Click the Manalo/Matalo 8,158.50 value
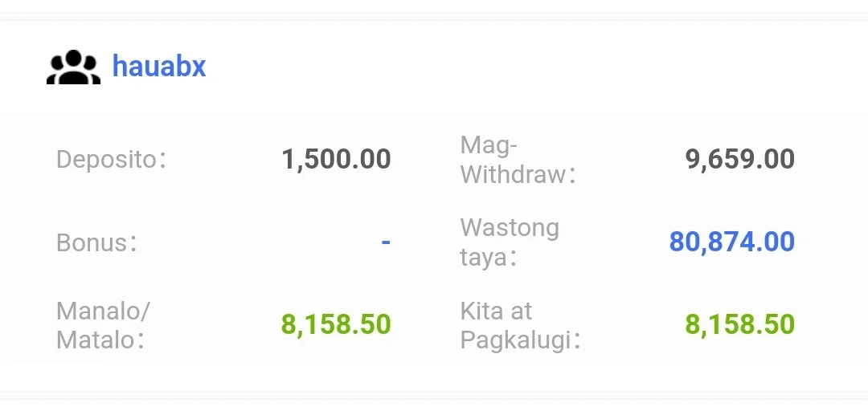 point(336,324)
